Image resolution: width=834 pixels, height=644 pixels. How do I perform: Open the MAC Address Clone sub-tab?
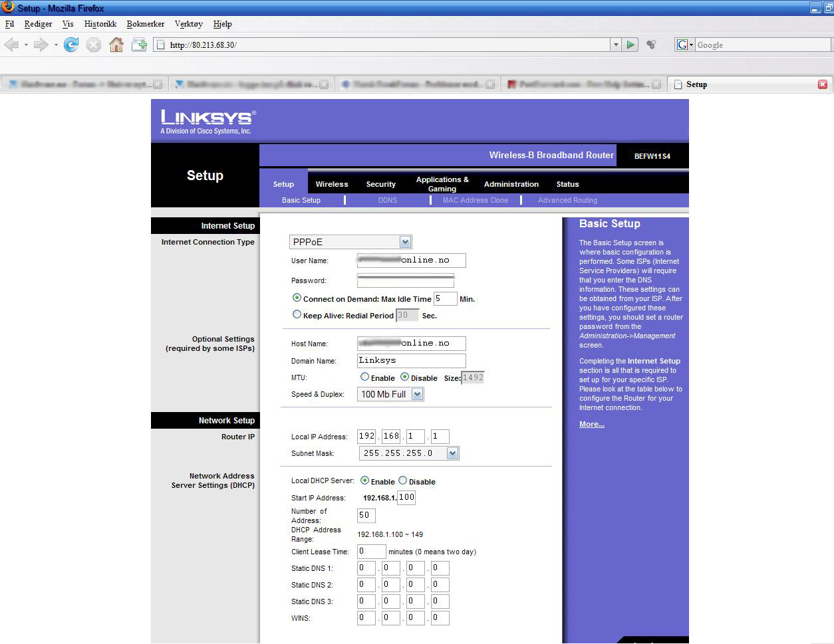tap(476, 200)
